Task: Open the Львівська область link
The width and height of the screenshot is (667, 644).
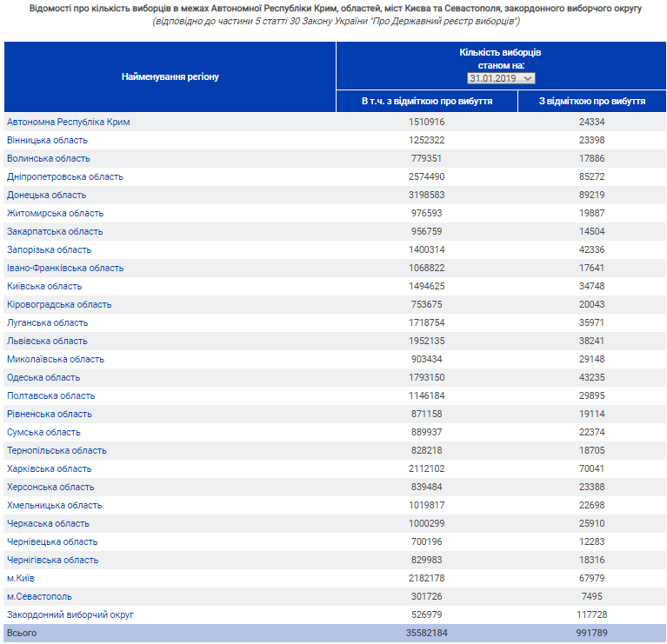Action: point(47,342)
